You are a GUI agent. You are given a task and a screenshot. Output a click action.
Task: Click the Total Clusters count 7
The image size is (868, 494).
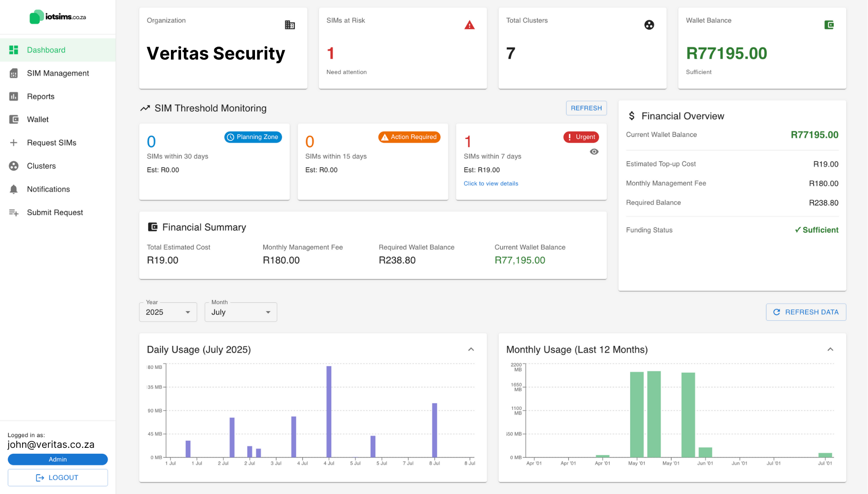(x=510, y=54)
